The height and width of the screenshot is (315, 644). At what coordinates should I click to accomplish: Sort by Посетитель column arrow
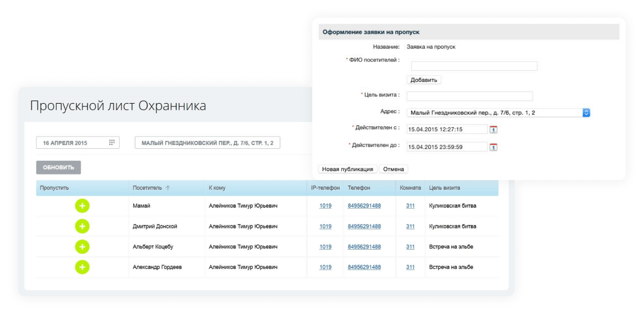(168, 188)
